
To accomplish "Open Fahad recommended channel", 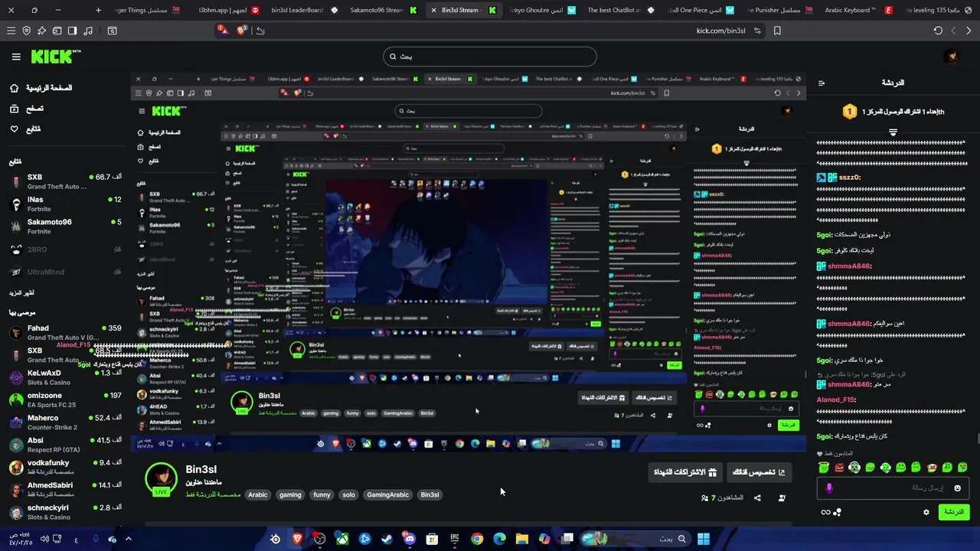I will click(x=66, y=332).
